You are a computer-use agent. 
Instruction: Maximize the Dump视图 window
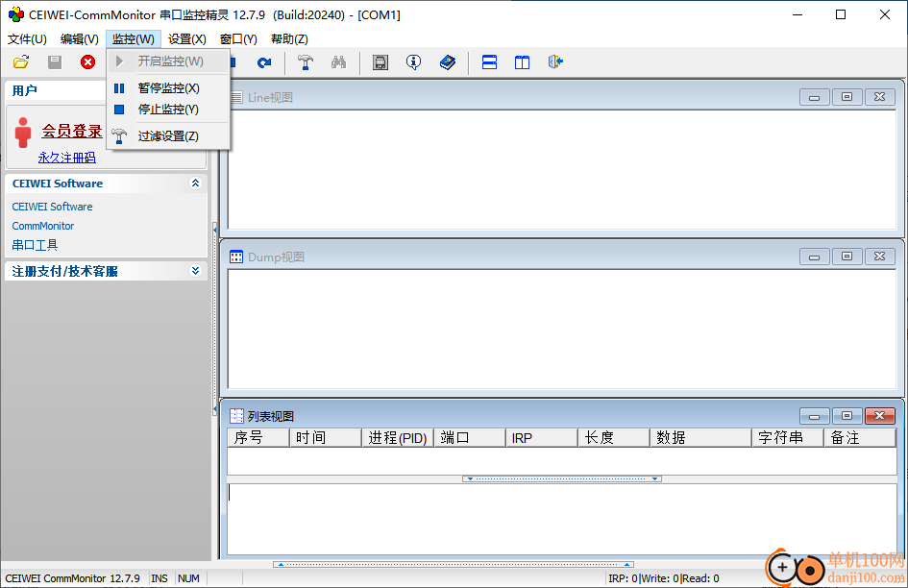pyautogui.click(x=847, y=257)
